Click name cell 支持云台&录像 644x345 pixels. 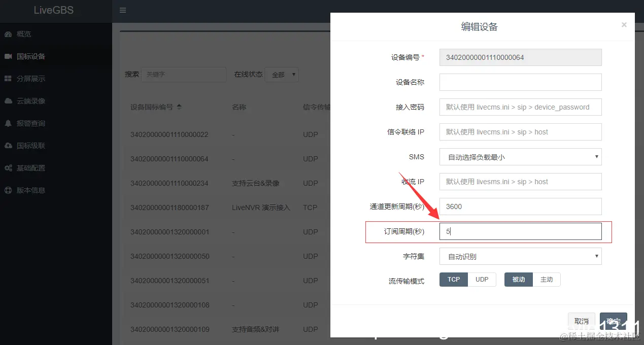pos(256,183)
